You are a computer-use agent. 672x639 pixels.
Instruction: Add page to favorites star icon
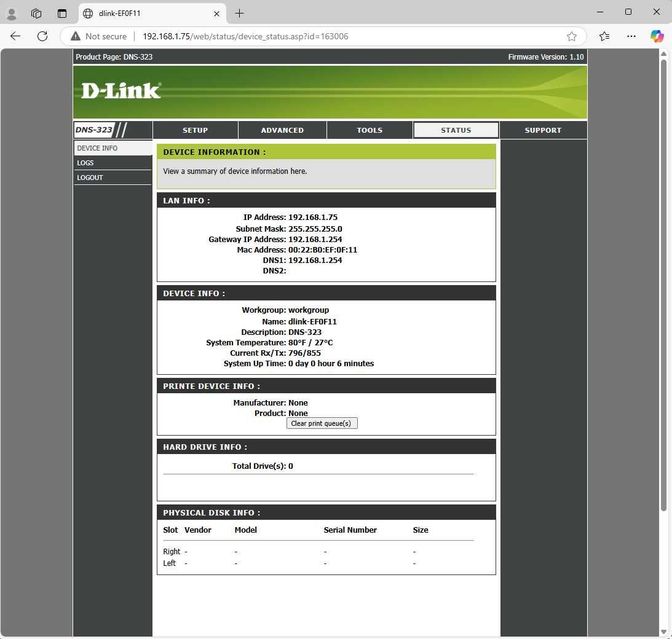point(571,36)
